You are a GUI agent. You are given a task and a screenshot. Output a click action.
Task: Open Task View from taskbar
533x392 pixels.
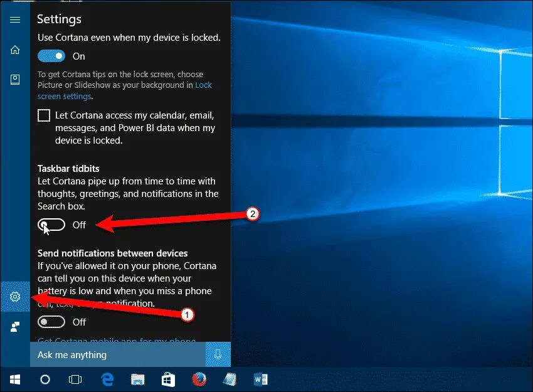point(75,379)
